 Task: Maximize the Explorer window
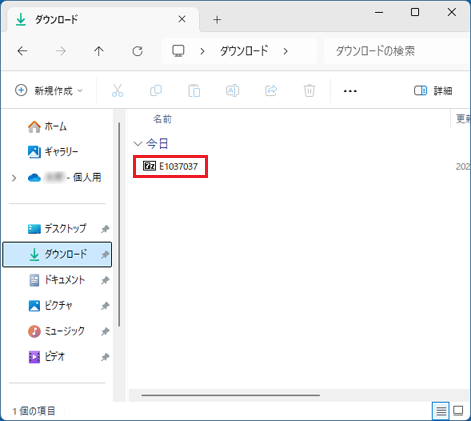point(415,13)
